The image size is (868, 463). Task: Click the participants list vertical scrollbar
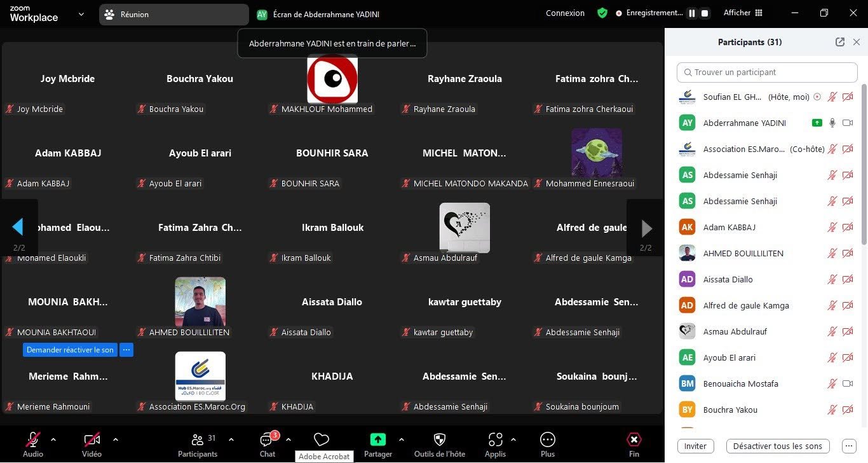tap(864, 164)
